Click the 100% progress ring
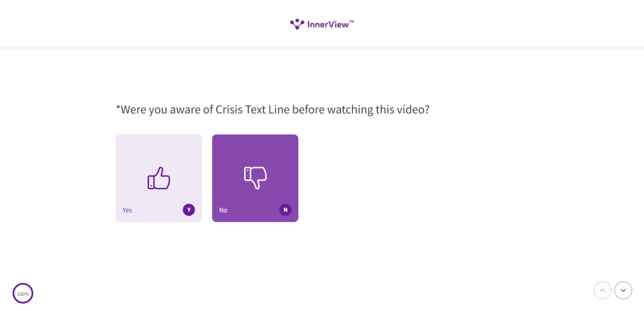This screenshot has width=644, height=311. click(x=23, y=293)
